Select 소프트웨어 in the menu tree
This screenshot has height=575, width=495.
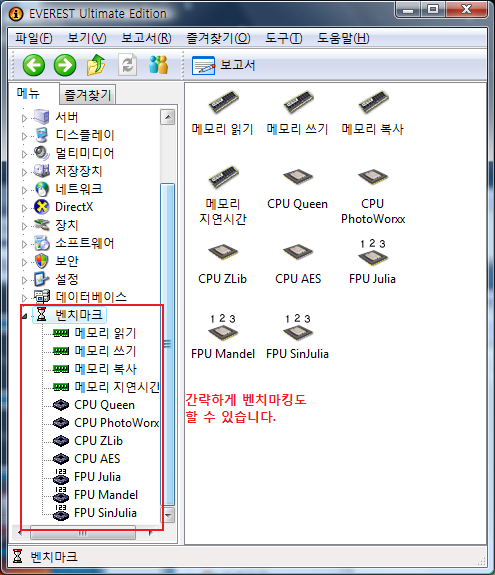pos(85,243)
